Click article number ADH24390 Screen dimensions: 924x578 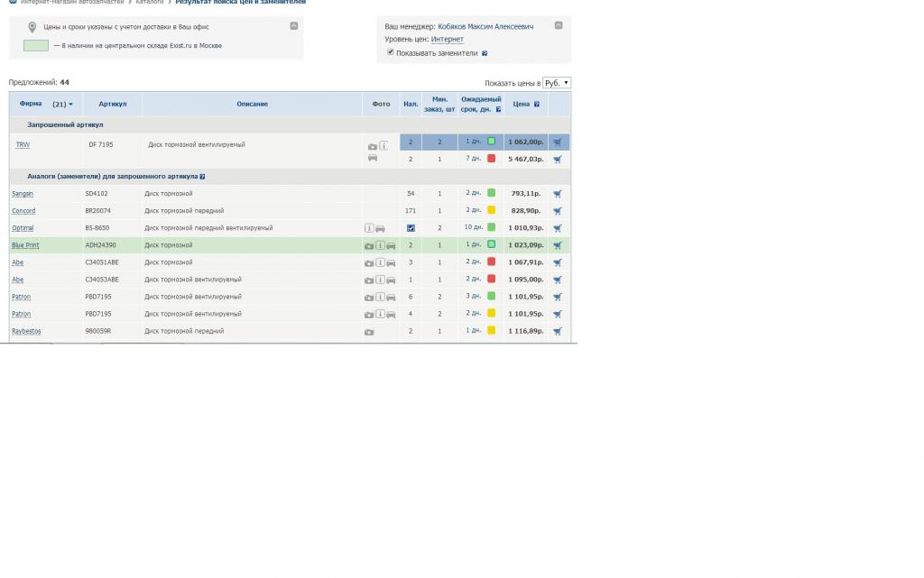click(x=101, y=245)
